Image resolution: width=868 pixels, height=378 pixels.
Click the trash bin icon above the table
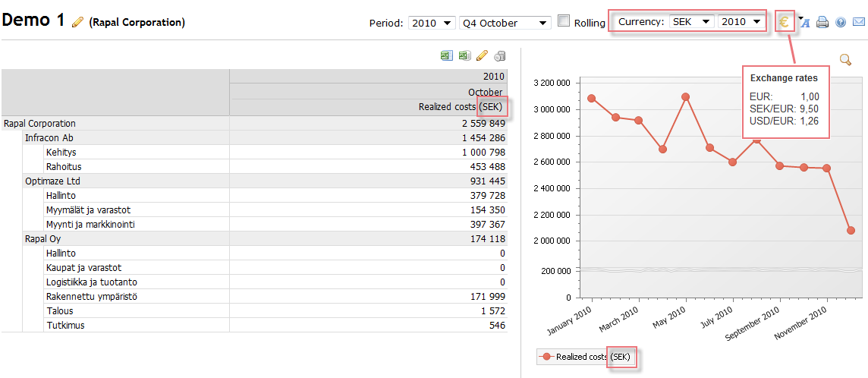coord(499,56)
